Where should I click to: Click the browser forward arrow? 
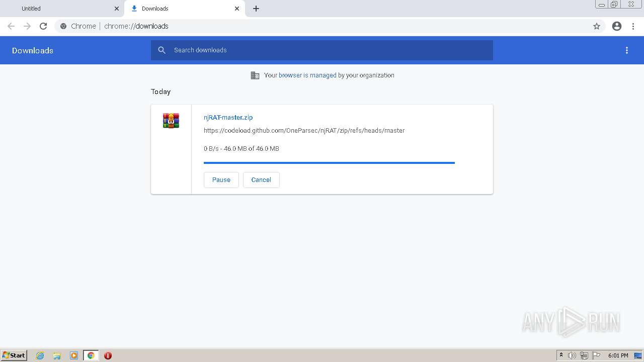(27, 26)
